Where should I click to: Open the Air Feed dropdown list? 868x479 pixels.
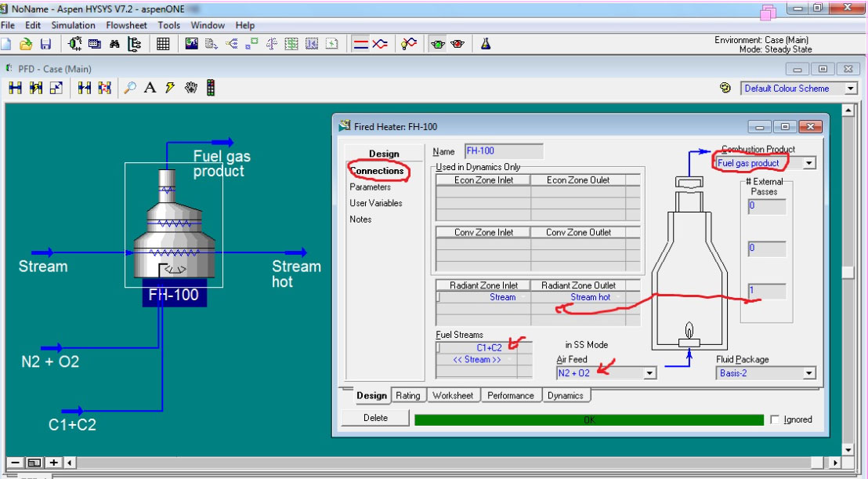click(649, 373)
